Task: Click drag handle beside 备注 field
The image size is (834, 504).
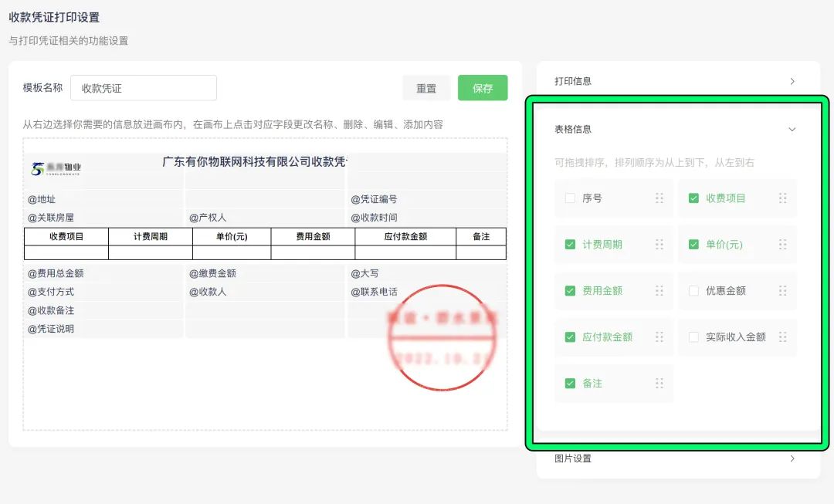Action: [659, 384]
